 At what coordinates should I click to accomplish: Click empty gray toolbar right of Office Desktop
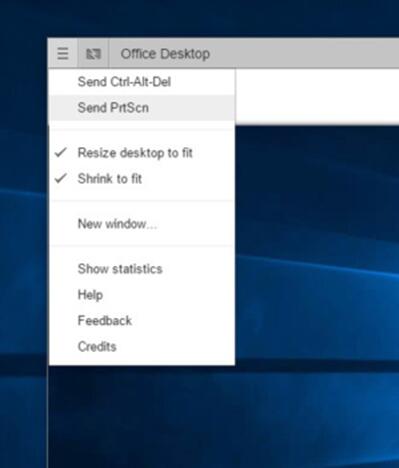point(305,53)
